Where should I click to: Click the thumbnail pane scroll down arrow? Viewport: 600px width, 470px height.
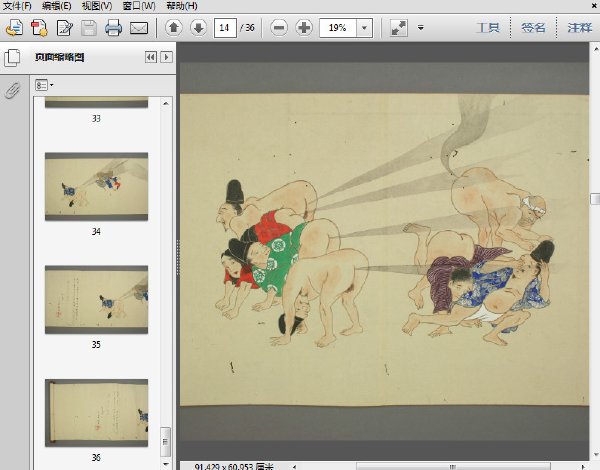click(166, 464)
